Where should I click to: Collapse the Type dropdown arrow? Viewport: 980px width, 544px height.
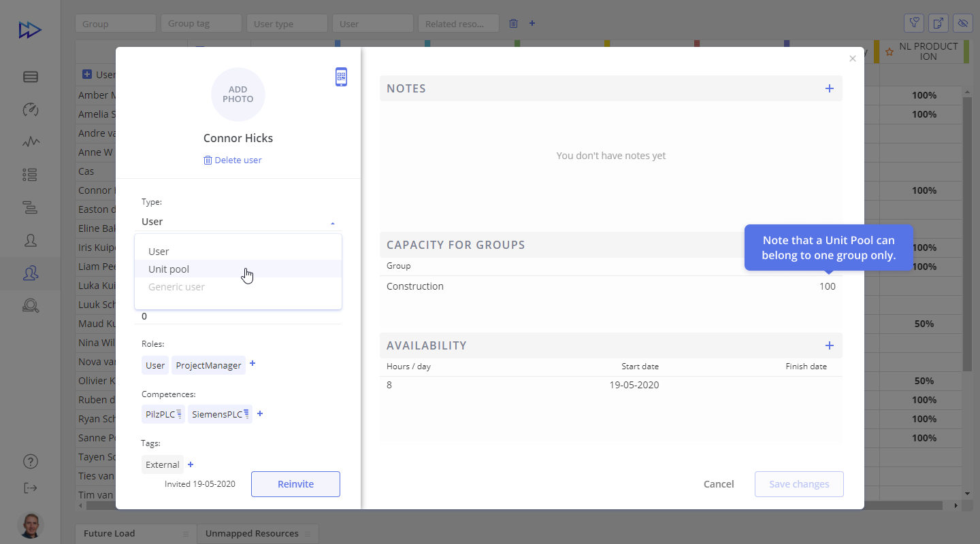333,223
